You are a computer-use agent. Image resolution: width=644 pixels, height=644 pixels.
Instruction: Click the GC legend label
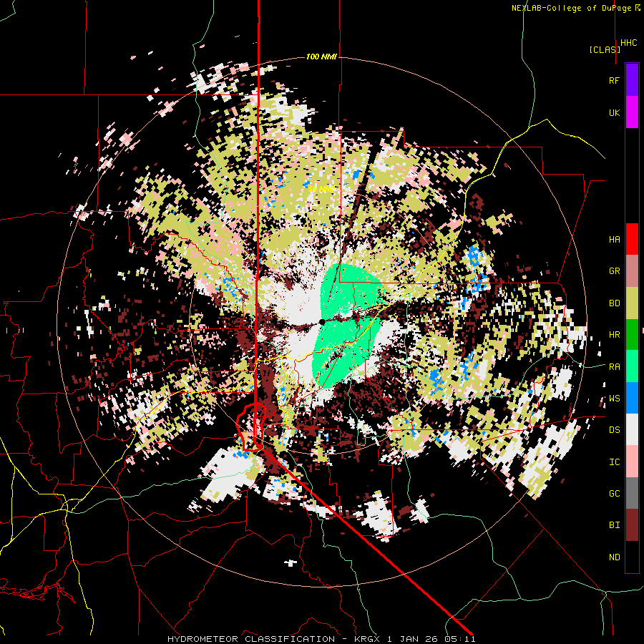[614, 494]
